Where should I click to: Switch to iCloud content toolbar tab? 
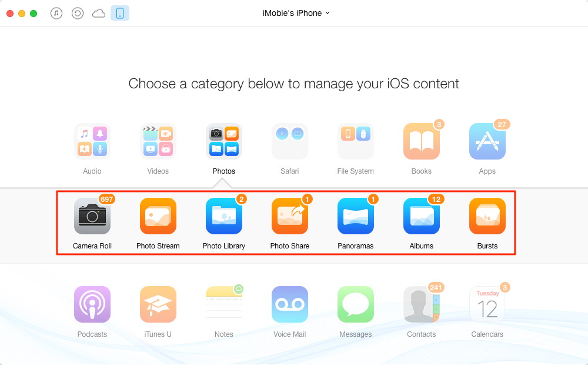pyautogui.click(x=99, y=14)
